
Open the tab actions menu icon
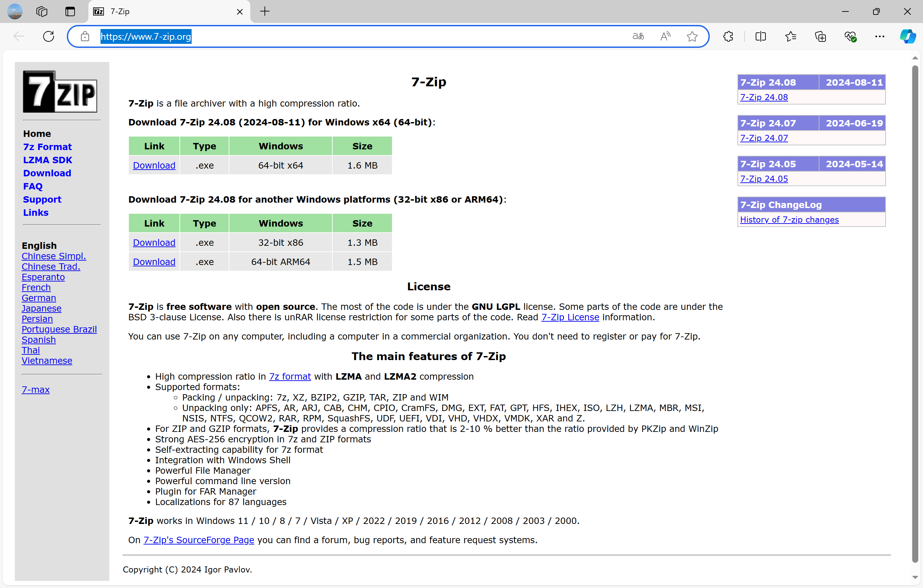pos(70,11)
